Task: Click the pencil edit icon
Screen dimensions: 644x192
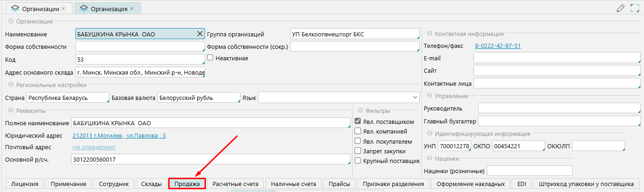Action: (621, 8)
